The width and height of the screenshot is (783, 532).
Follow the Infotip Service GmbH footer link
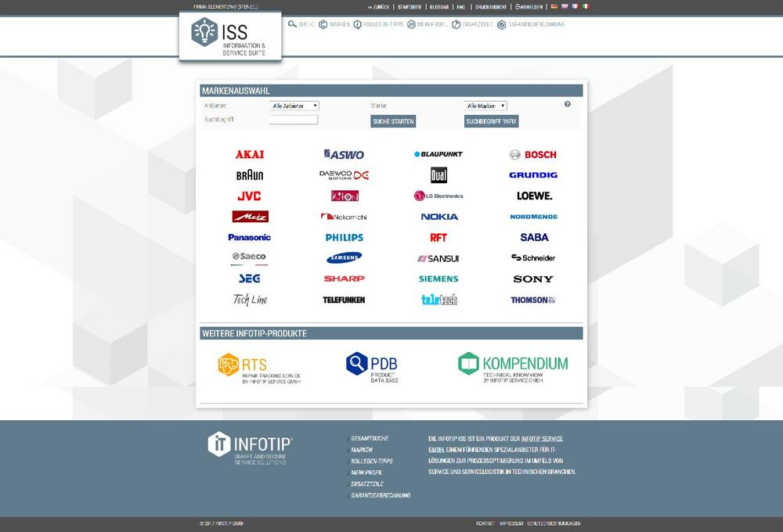pyautogui.click(x=542, y=439)
